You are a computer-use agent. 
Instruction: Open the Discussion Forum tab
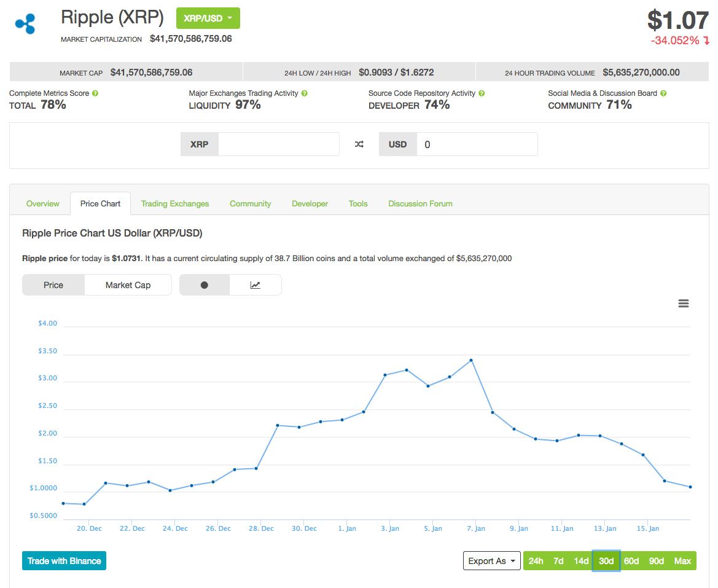(420, 204)
